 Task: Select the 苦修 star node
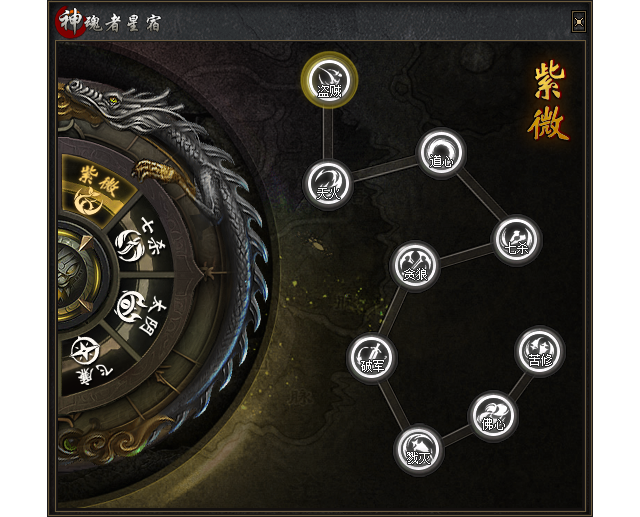coord(540,351)
